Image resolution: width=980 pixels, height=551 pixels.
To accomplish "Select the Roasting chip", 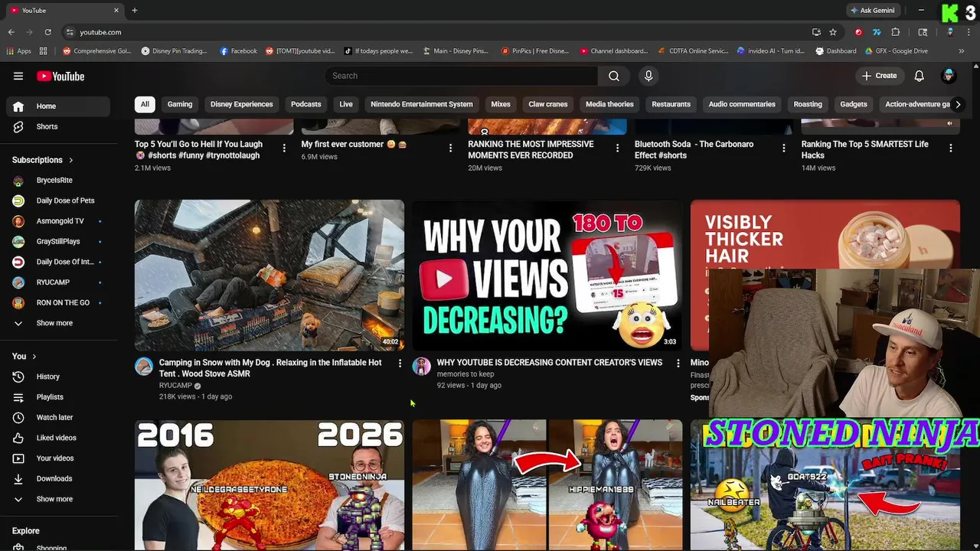I will (808, 104).
